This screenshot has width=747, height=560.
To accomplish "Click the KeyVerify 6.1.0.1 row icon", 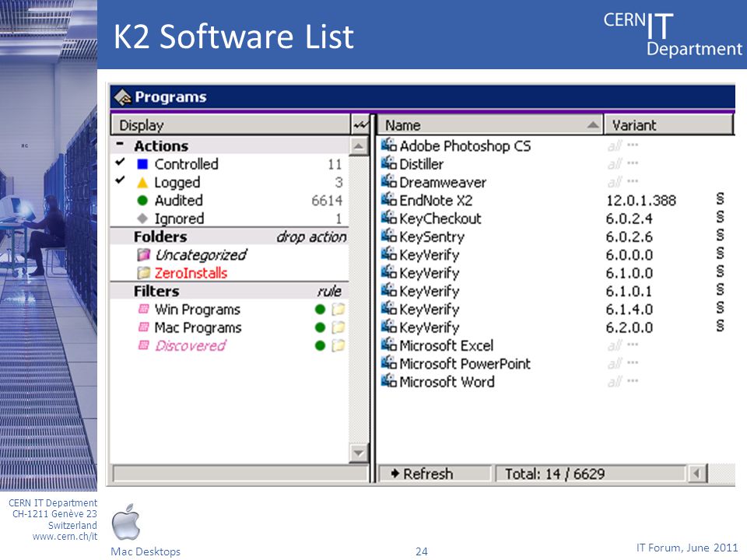I will pyautogui.click(x=389, y=290).
